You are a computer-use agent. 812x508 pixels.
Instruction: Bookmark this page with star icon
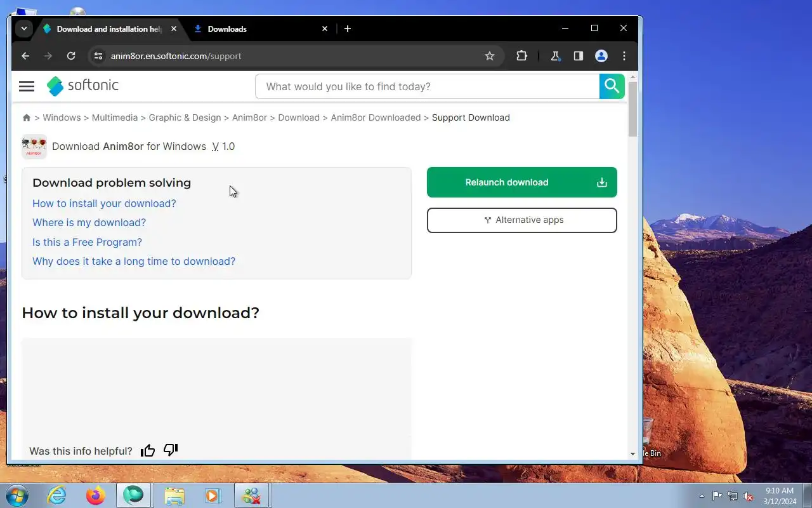coord(490,56)
